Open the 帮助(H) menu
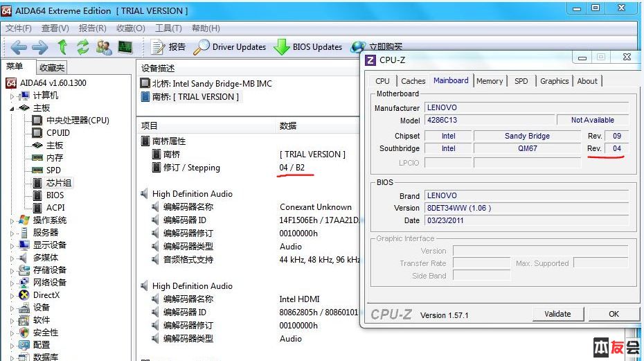The height and width of the screenshot is (361, 644). coord(206,28)
